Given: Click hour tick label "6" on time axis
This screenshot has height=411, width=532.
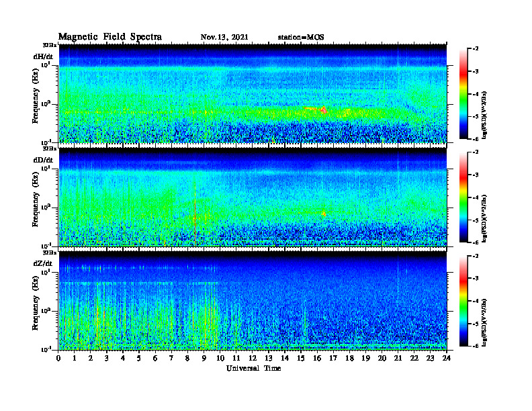Looking at the screenshot, I should click(x=155, y=359).
